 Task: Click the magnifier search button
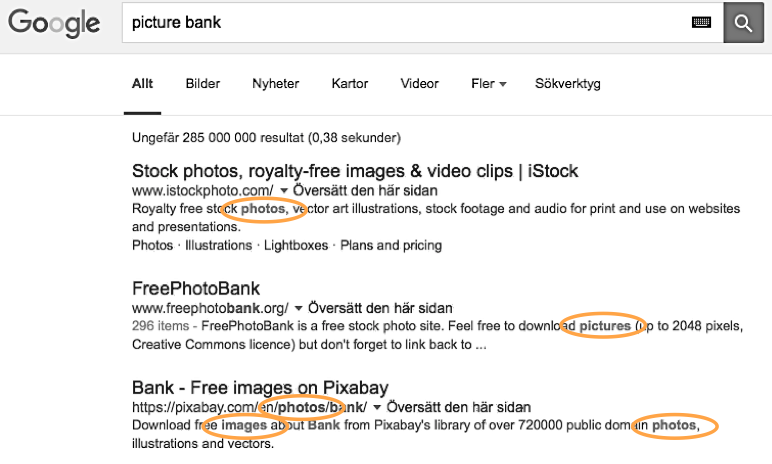743,23
